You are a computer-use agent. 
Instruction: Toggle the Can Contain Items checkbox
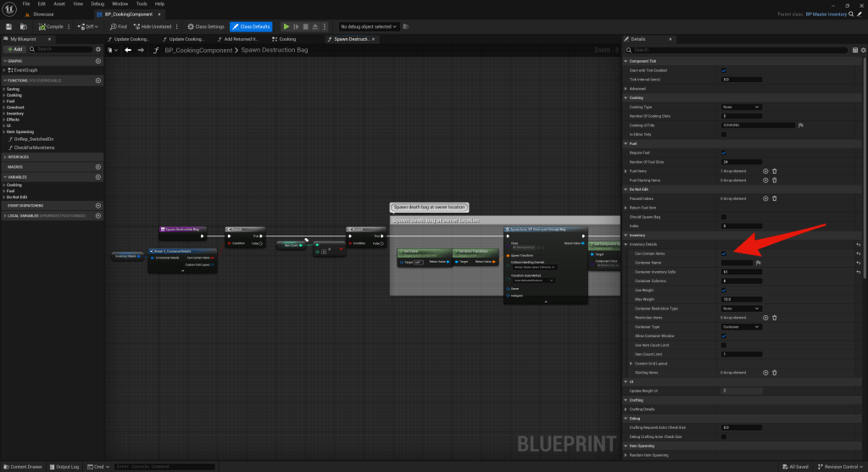click(x=723, y=253)
